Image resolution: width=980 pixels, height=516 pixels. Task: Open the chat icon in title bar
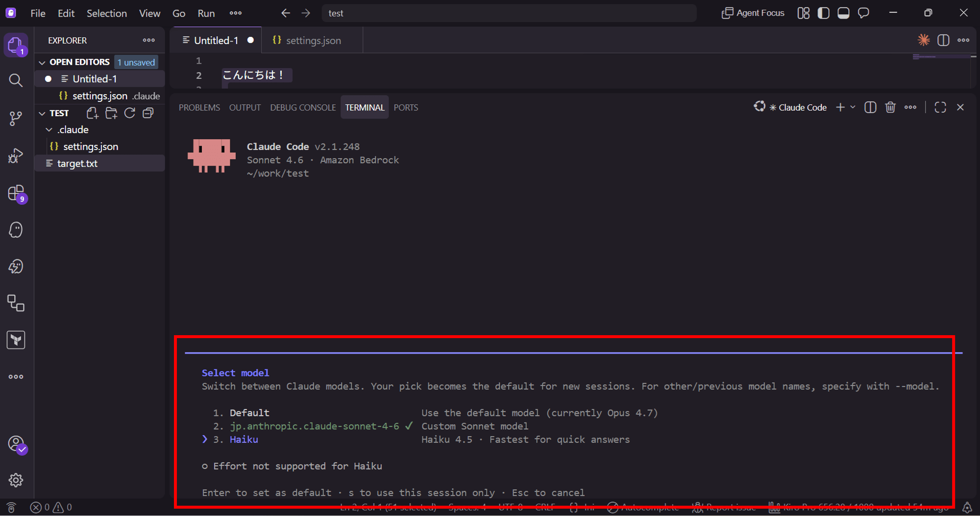tap(863, 13)
